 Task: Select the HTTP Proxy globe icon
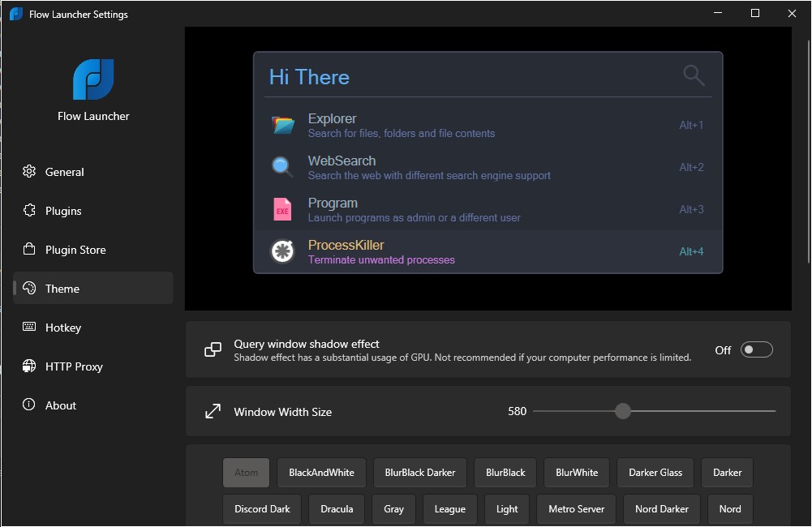[x=29, y=366]
